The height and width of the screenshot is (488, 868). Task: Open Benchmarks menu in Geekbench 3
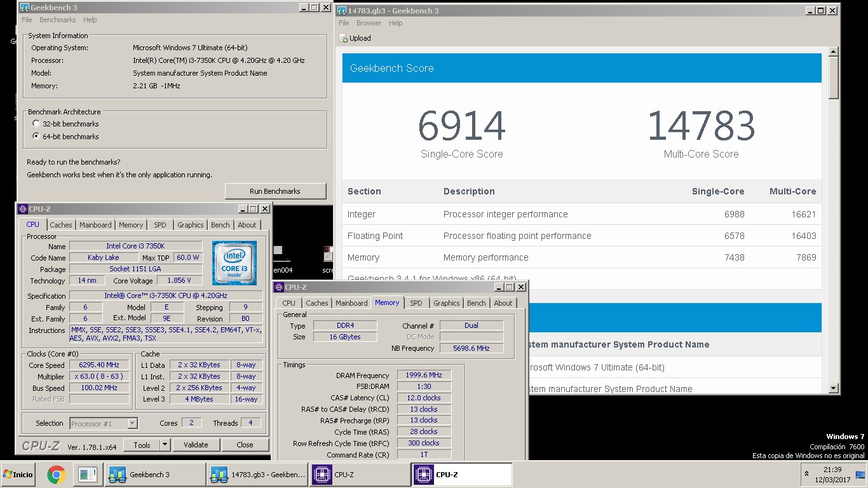(x=58, y=20)
